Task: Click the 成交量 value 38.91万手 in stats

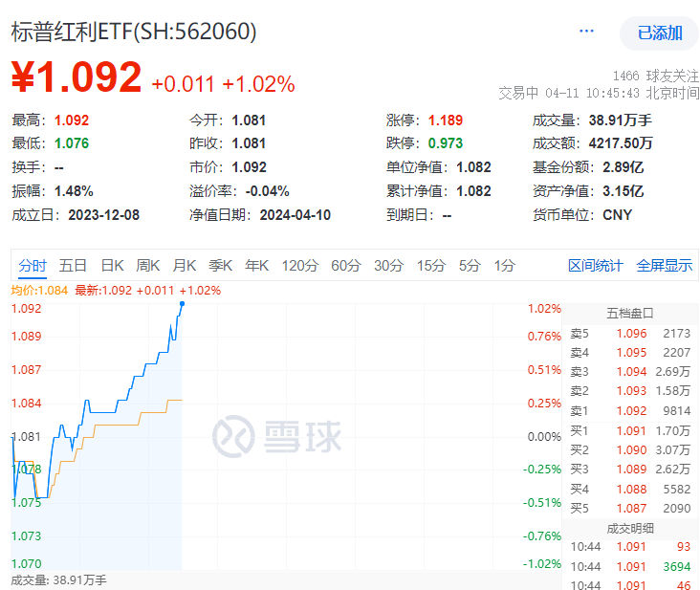Action: [x=620, y=120]
